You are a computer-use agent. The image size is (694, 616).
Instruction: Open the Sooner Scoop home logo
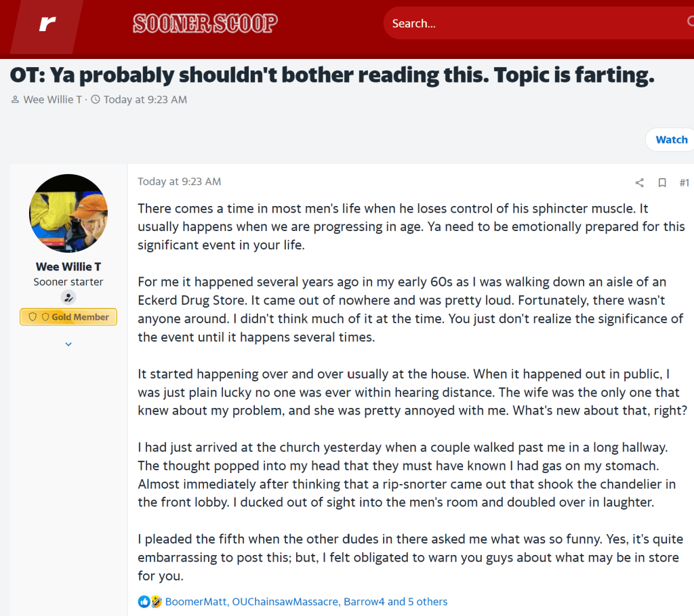coord(205,24)
